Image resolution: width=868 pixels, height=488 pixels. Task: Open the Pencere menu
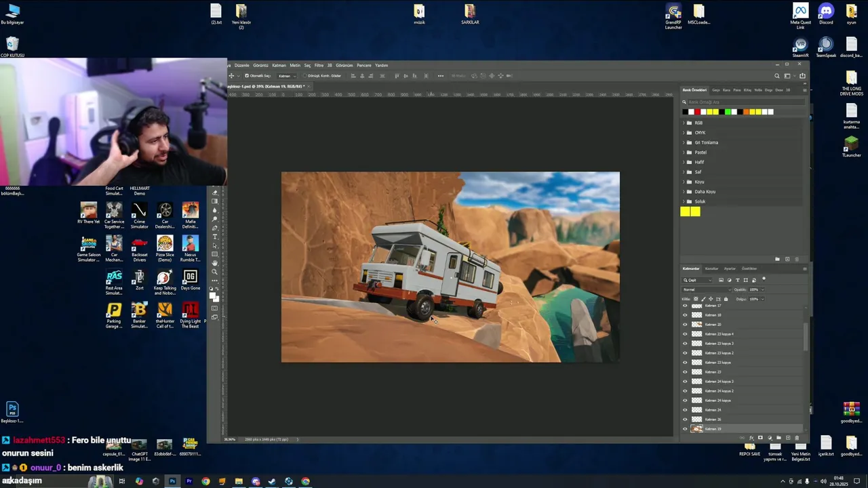364,66
